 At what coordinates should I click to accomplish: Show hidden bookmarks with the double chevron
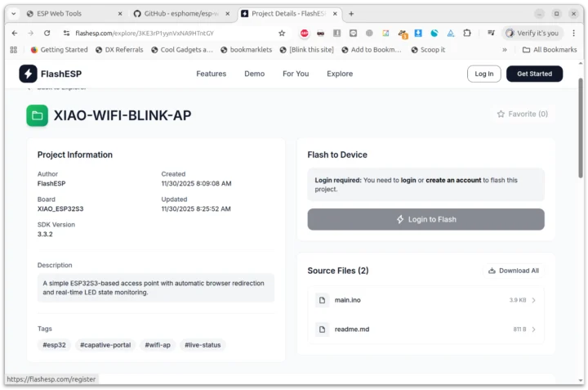505,50
